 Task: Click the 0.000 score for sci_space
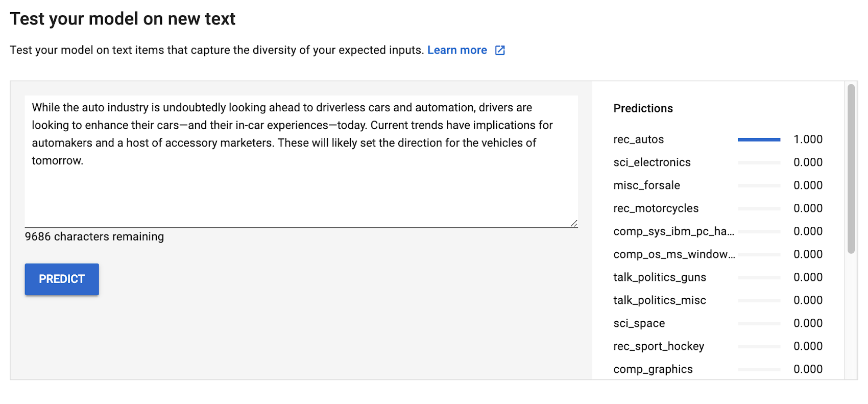point(808,323)
